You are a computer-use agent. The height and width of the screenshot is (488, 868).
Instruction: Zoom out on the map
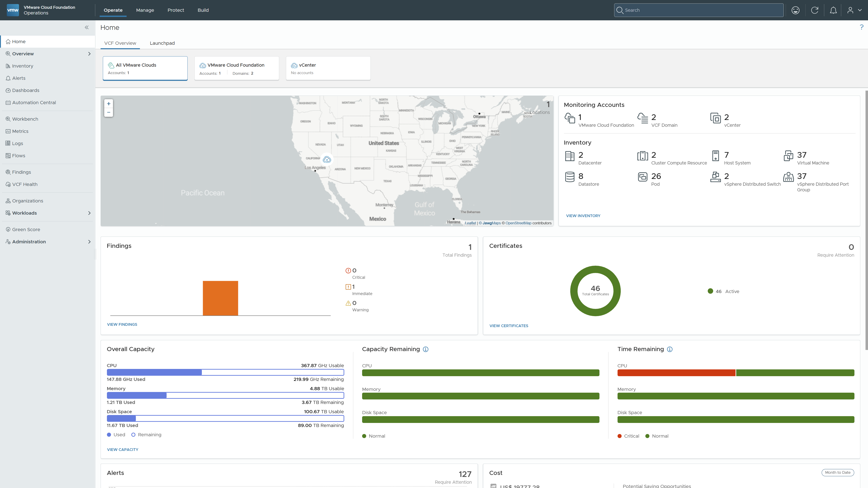[x=108, y=112]
